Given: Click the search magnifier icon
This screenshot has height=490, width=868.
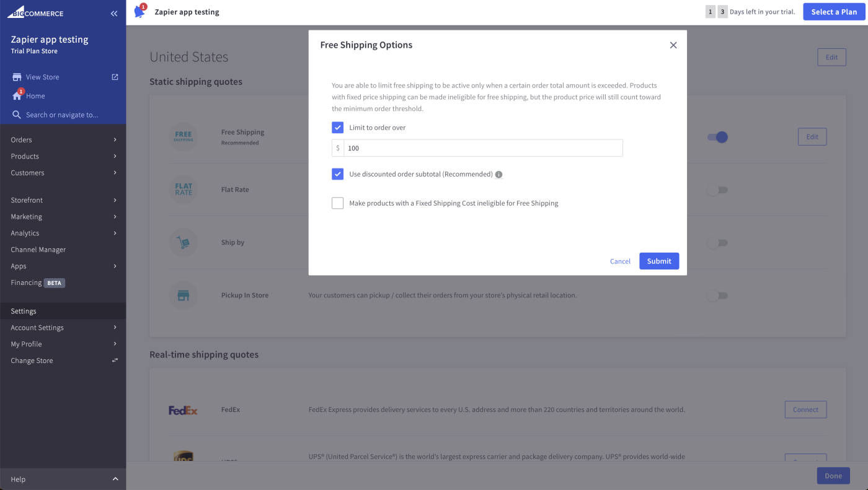Looking at the screenshot, I should pyautogui.click(x=17, y=115).
